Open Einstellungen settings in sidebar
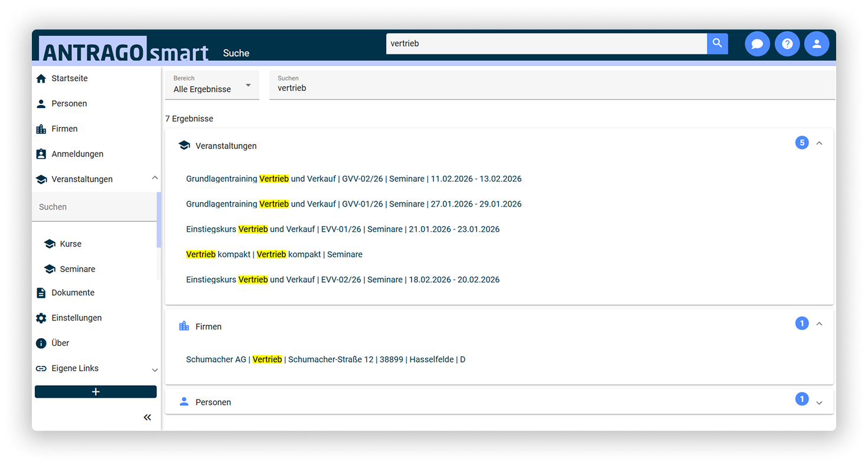 (x=76, y=318)
